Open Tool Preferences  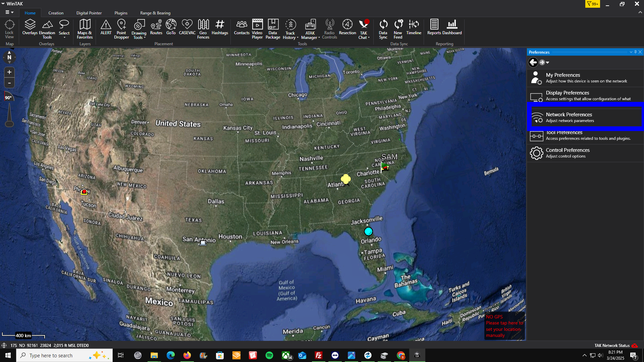point(585,136)
